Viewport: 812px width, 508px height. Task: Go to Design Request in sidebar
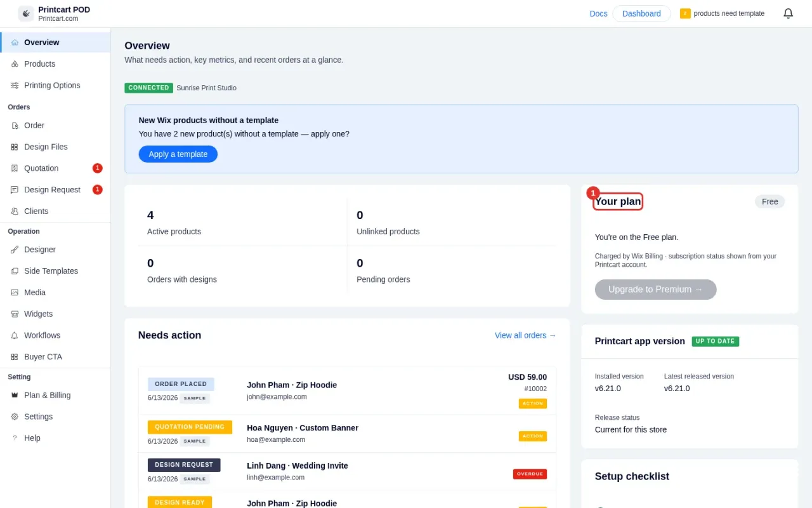(x=55, y=190)
